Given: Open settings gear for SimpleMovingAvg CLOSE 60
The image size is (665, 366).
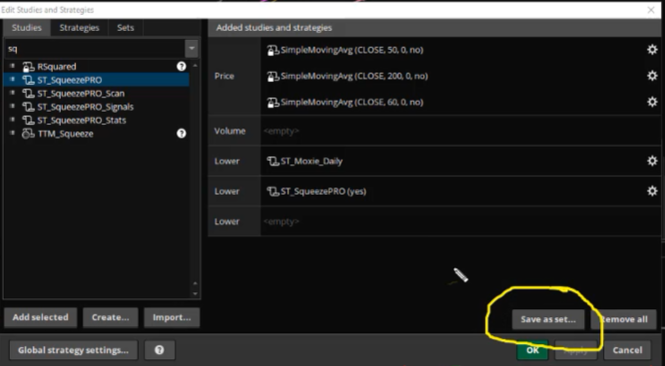Looking at the screenshot, I should 652,102.
